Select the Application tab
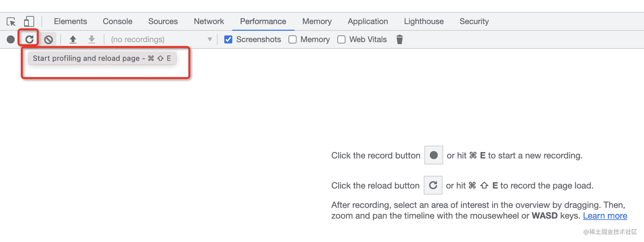 [x=368, y=22]
